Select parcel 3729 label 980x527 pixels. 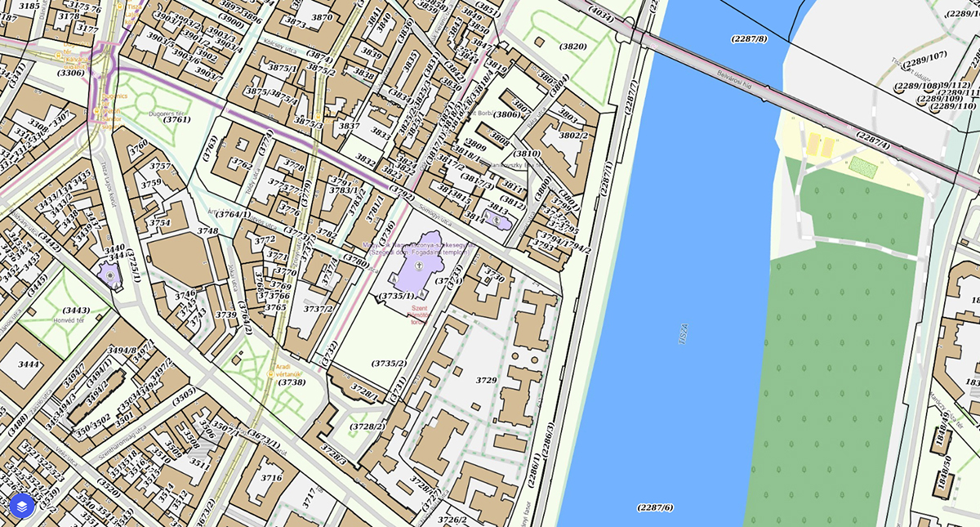click(x=486, y=380)
